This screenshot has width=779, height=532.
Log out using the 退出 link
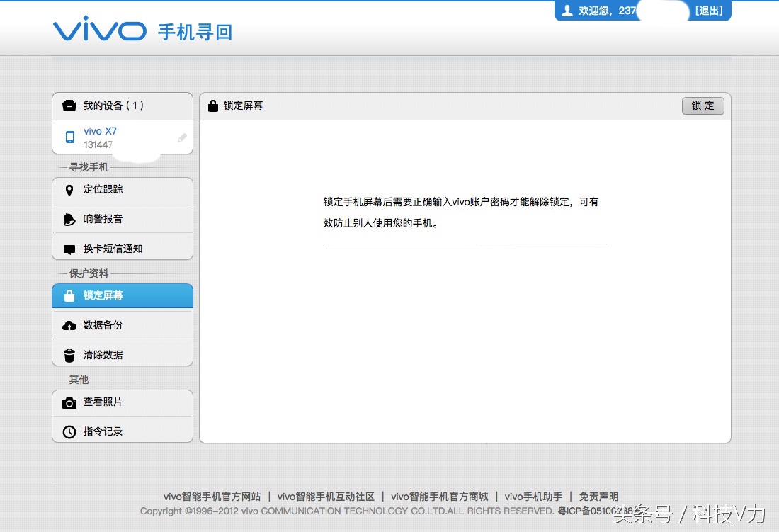click(710, 11)
